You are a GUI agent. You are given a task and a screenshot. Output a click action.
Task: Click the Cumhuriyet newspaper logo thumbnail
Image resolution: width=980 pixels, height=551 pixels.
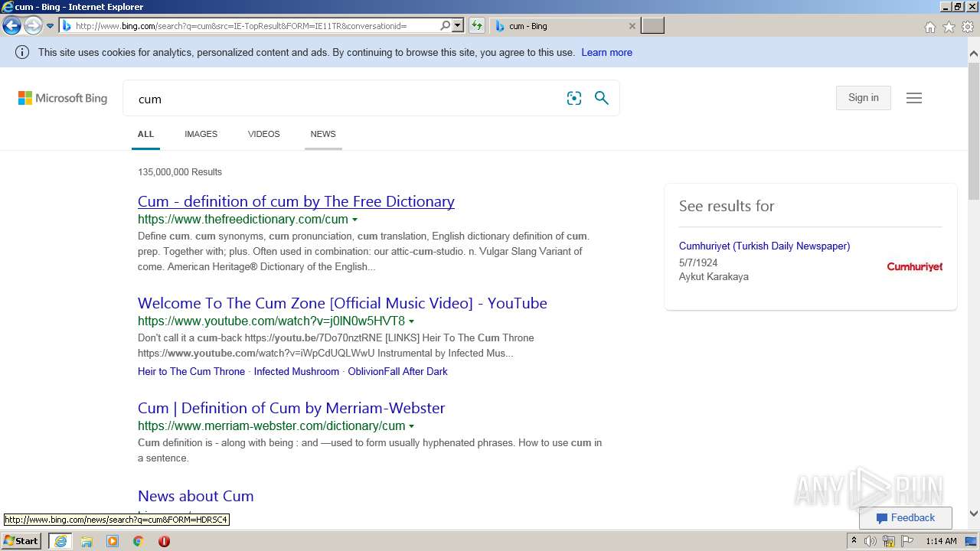[x=914, y=266]
